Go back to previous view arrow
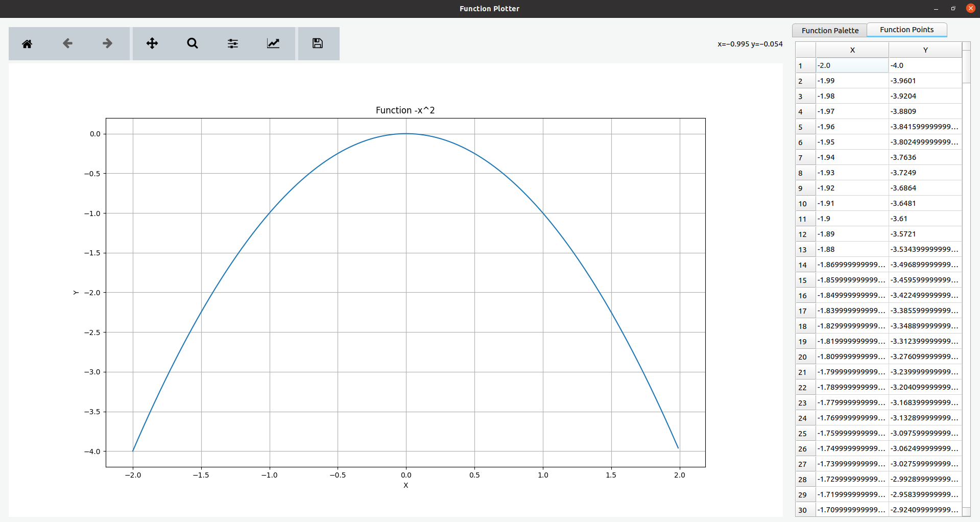 pyautogui.click(x=67, y=44)
